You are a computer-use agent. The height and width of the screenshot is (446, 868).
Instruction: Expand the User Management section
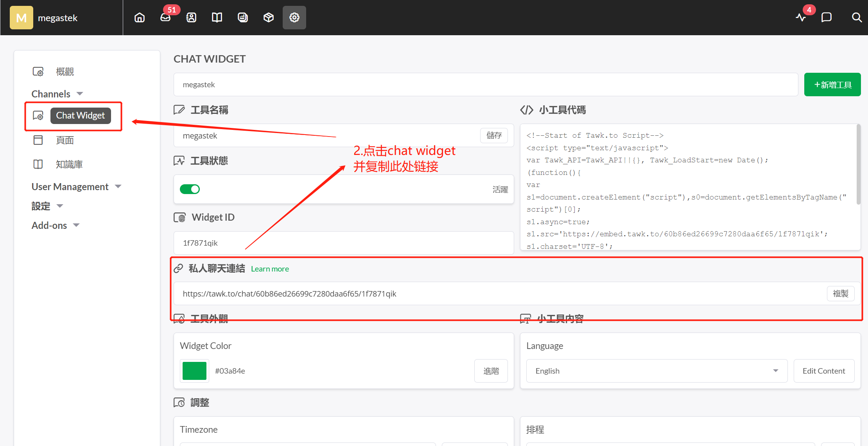pos(76,187)
